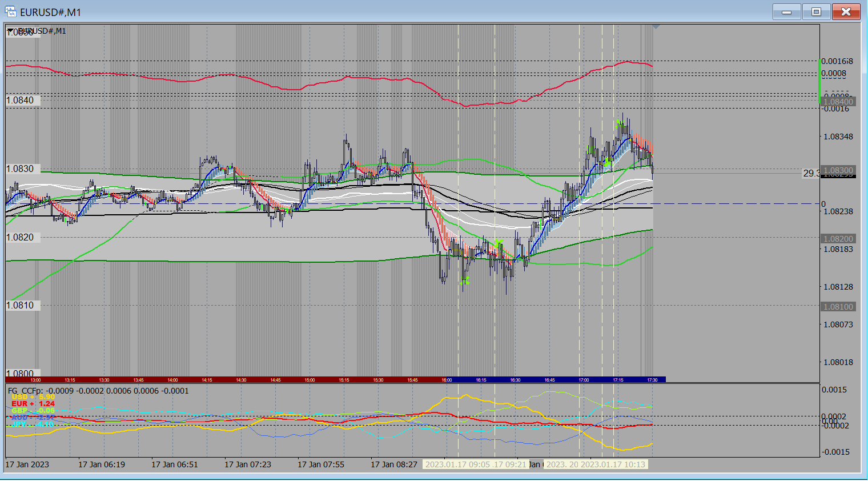Click the 1.08400 price level label
This screenshot has height=481, width=868.
coord(838,102)
